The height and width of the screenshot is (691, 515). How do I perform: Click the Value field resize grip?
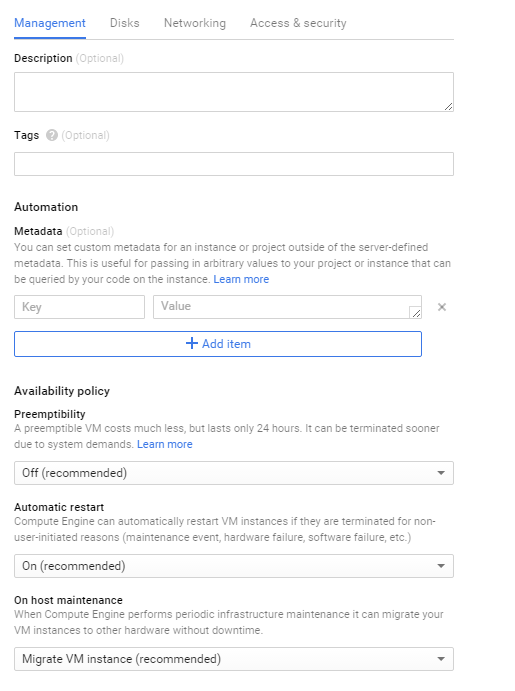415,312
